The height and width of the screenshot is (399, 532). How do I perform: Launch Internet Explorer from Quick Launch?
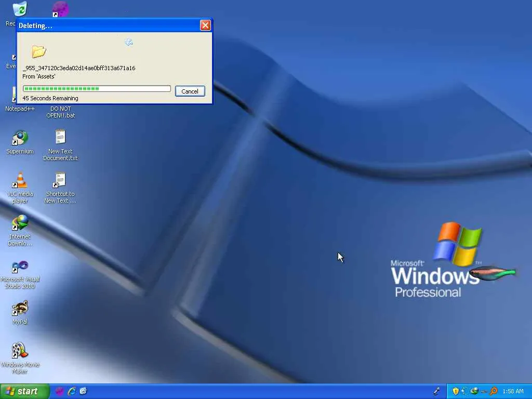click(72, 391)
